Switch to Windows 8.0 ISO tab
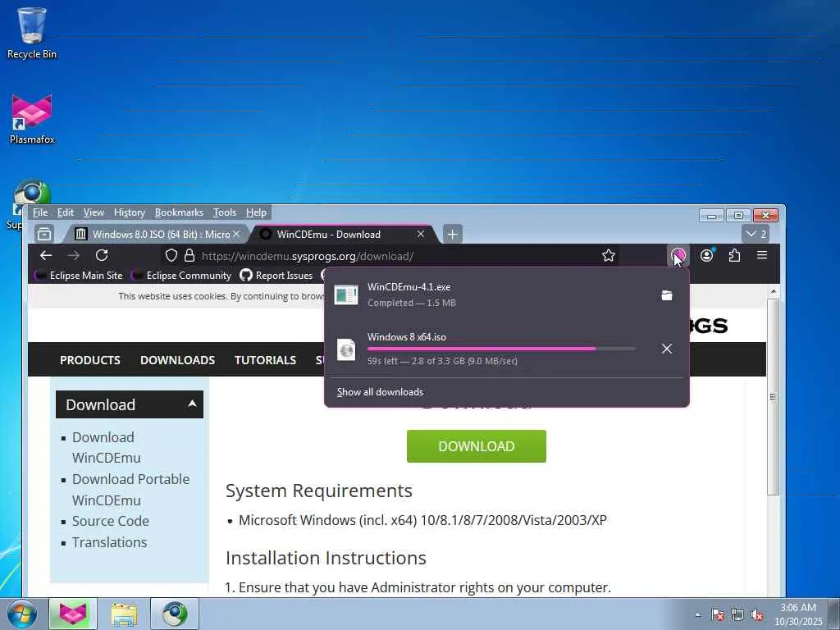This screenshot has height=630, width=840. 155,234
